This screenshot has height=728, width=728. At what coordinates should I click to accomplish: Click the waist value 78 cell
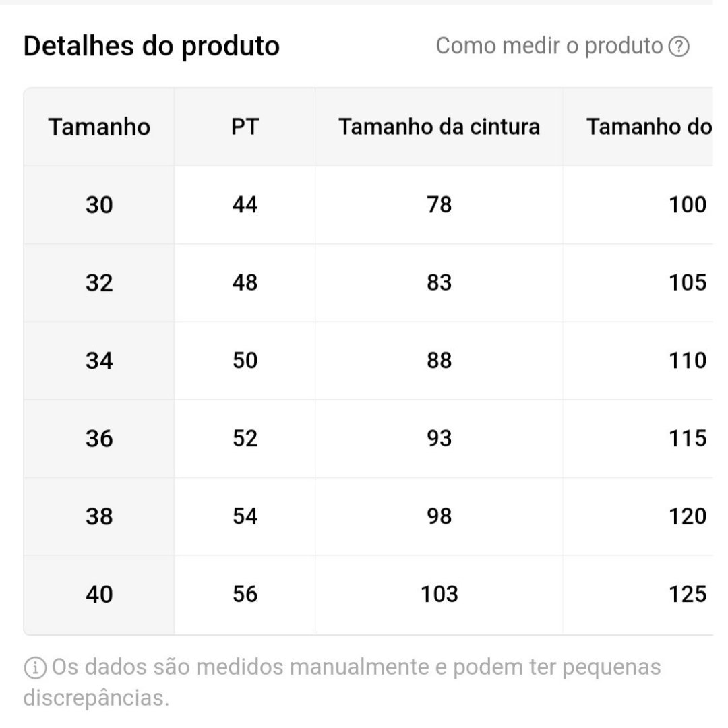click(x=439, y=205)
